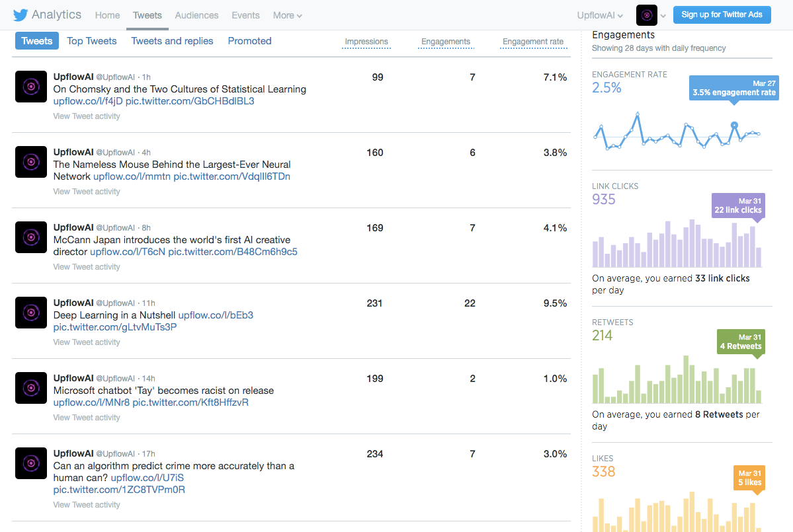Open pic.twitter.com/gLtvMuTs3P link

115,327
